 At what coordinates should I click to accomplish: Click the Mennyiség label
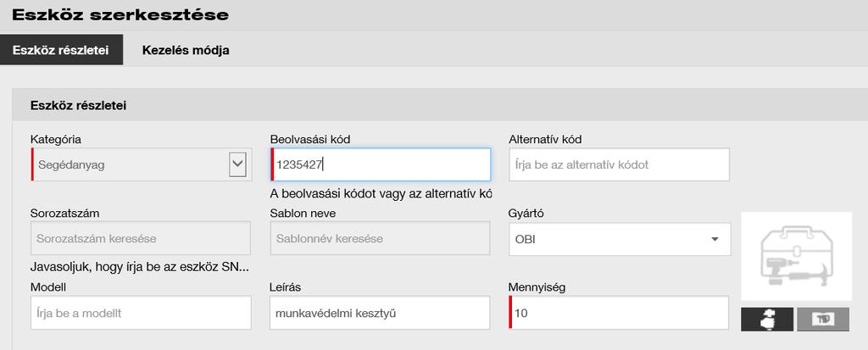(x=537, y=287)
